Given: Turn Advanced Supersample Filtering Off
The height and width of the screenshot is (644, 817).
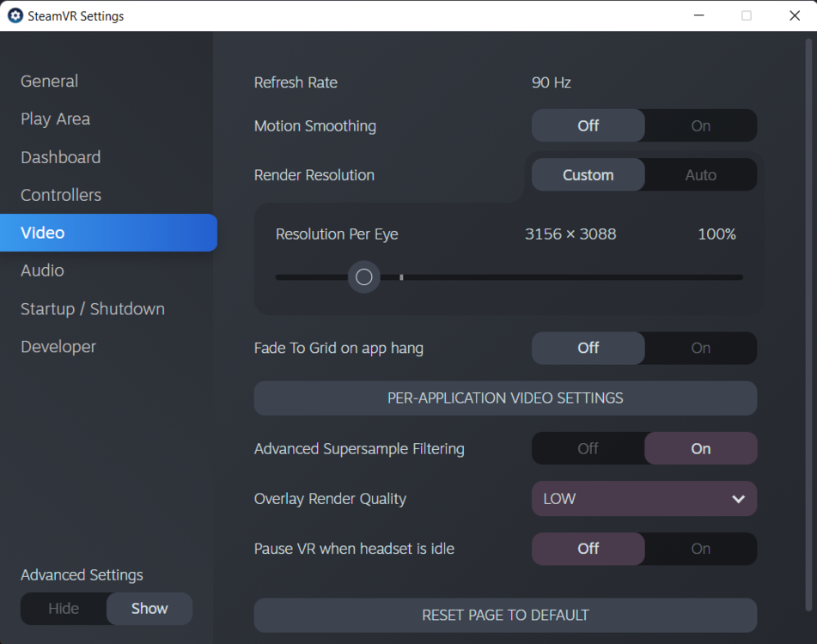Looking at the screenshot, I should pyautogui.click(x=588, y=448).
